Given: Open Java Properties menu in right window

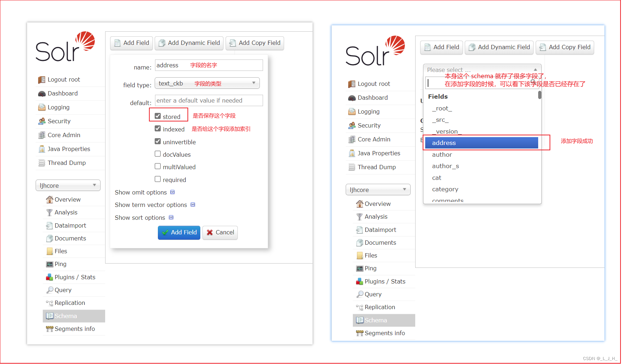Looking at the screenshot, I should [379, 154].
